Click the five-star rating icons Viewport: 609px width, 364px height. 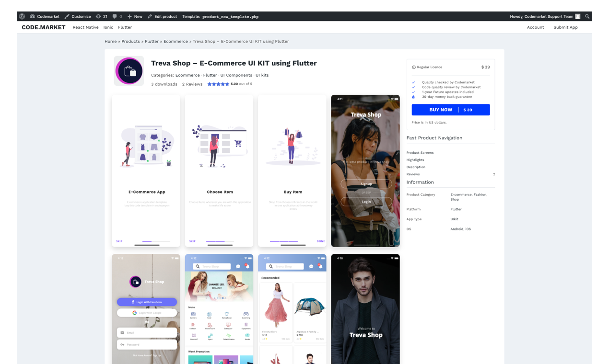point(218,84)
